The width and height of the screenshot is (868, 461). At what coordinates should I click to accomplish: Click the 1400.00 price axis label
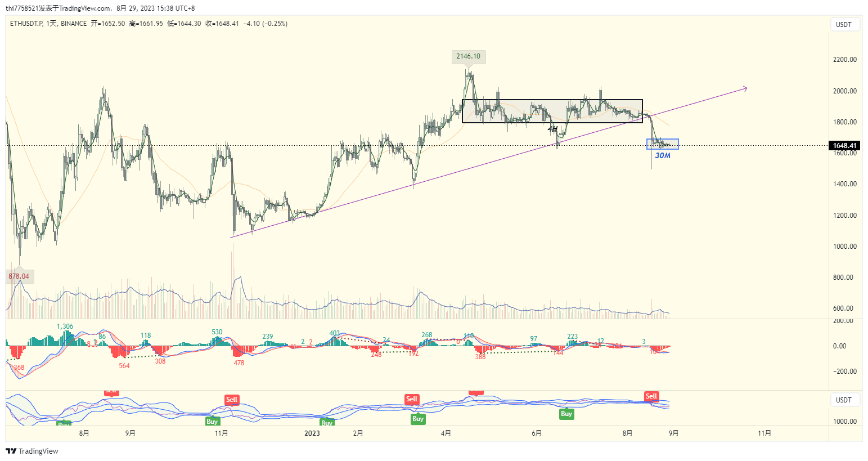pos(845,184)
